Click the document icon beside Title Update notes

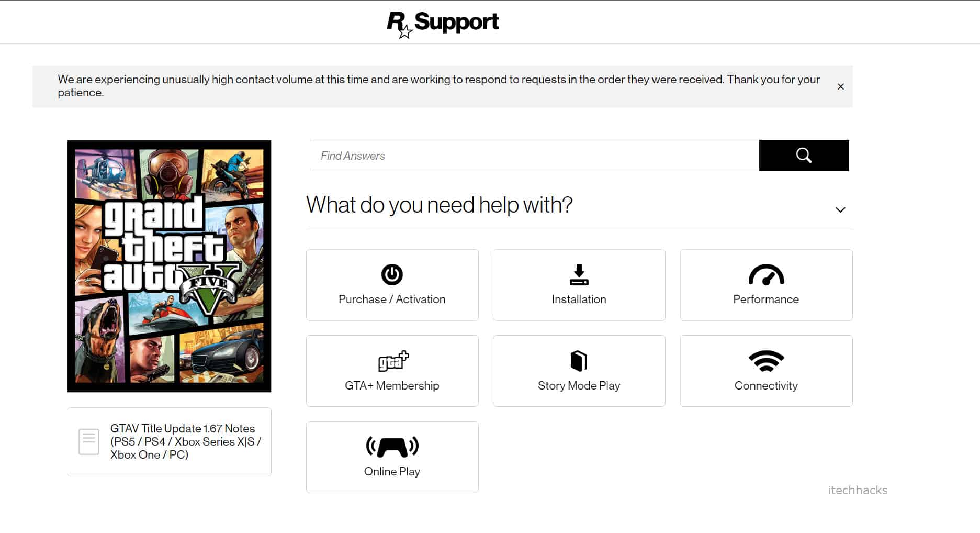88,441
